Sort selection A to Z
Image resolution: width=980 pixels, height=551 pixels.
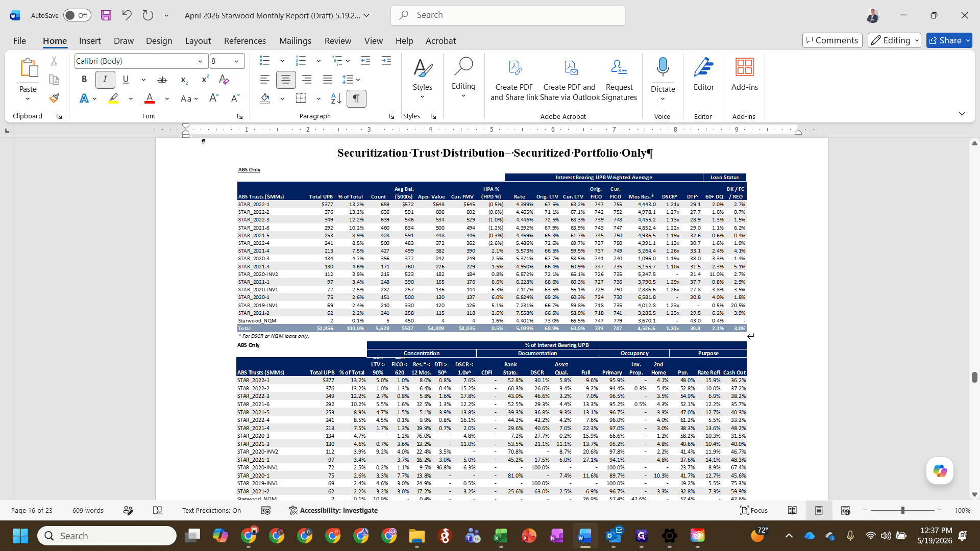tap(336, 98)
